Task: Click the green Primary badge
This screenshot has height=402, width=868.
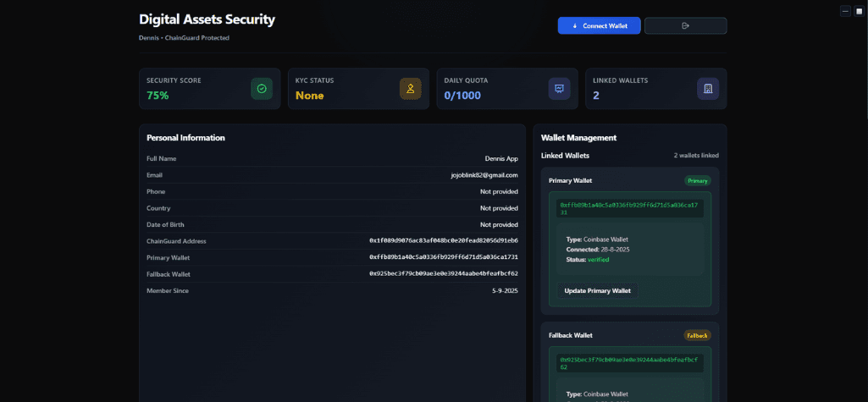Action: (x=698, y=180)
